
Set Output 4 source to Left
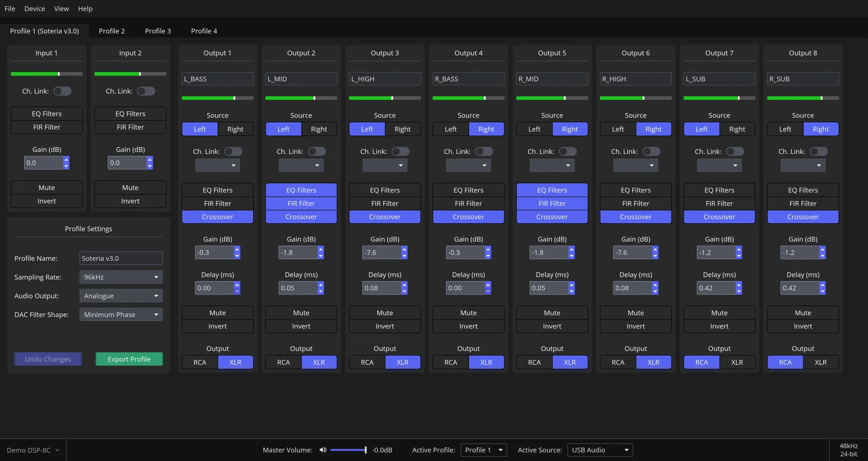click(451, 129)
